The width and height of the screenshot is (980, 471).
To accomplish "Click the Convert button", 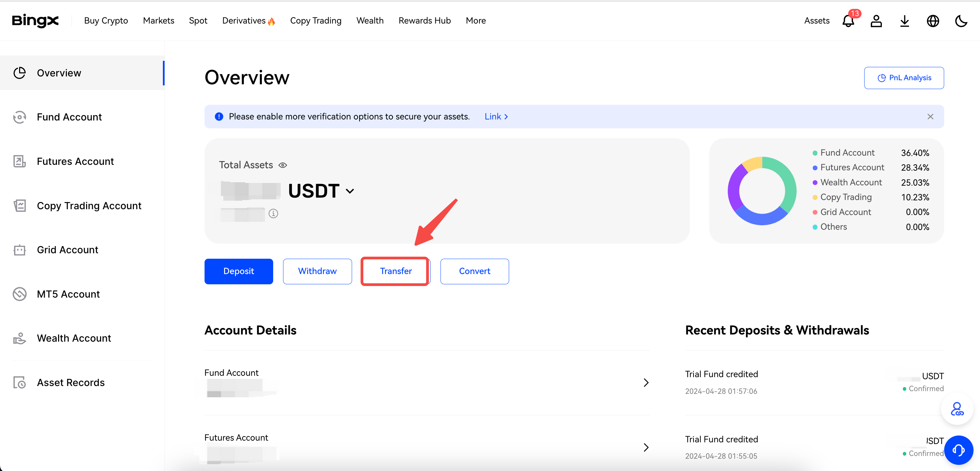I will pos(474,271).
